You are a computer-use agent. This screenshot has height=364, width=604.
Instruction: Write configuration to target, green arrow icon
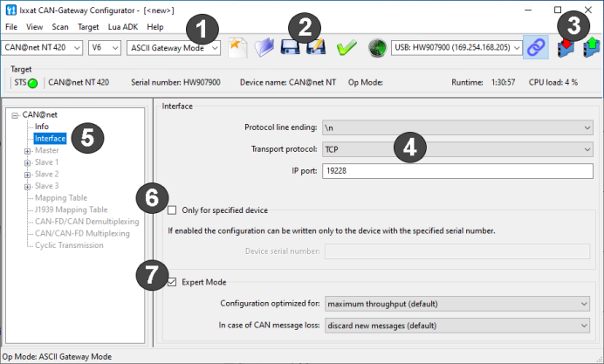click(x=591, y=48)
